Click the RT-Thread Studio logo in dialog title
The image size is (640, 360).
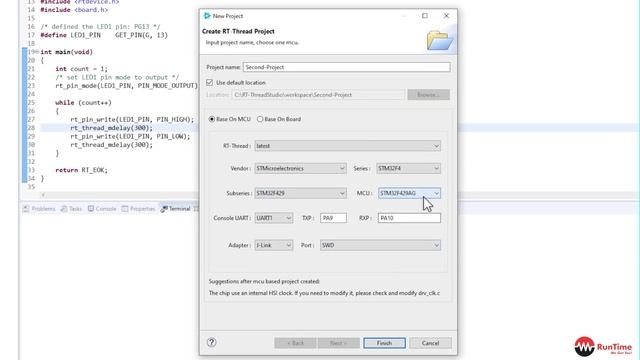(x=207, y=16)
